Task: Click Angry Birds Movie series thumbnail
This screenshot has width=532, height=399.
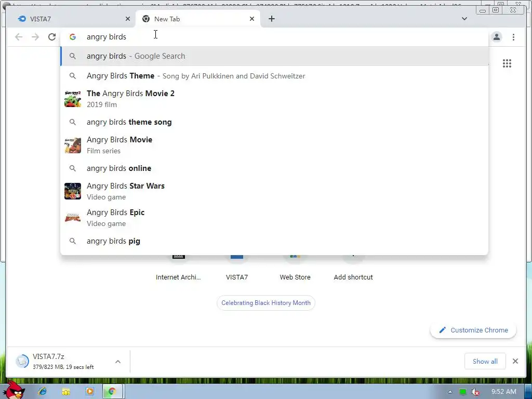Action: click(x=73, y=145)
